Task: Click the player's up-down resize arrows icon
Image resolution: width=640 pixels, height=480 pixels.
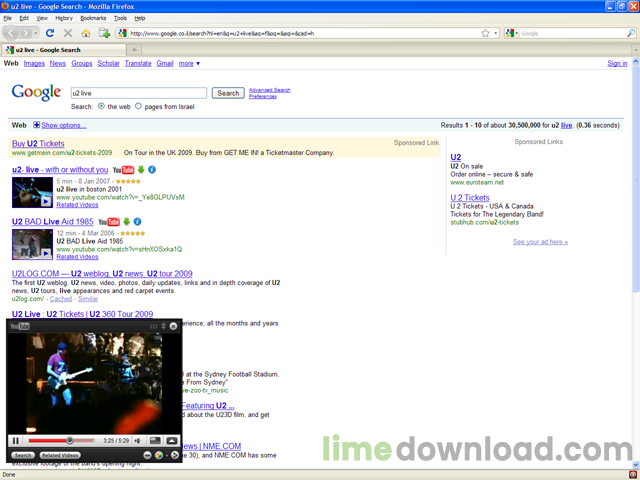Action: (x=163, y=326)
